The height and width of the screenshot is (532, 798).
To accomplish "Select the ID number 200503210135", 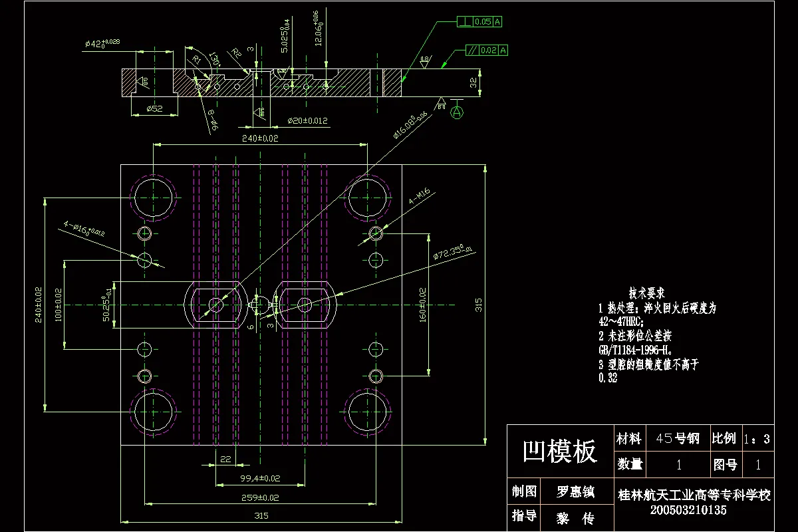I will tap(688, 511).
